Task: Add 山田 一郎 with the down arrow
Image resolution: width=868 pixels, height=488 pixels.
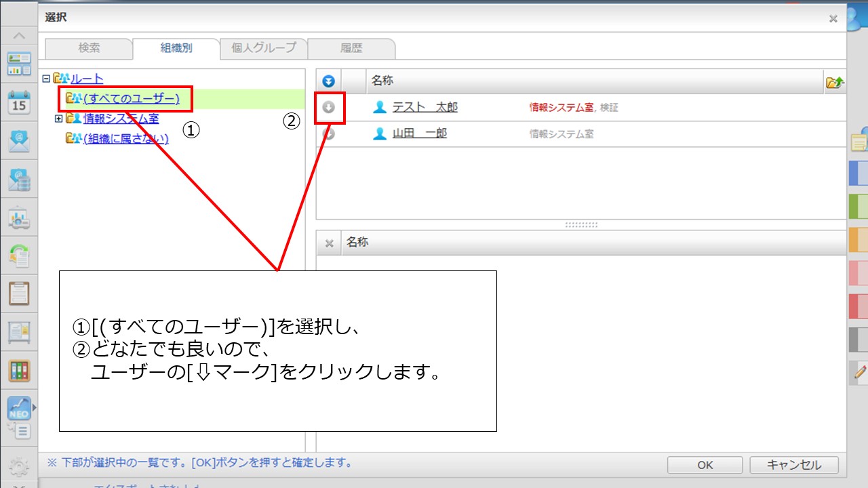Action: click(328, 134)
